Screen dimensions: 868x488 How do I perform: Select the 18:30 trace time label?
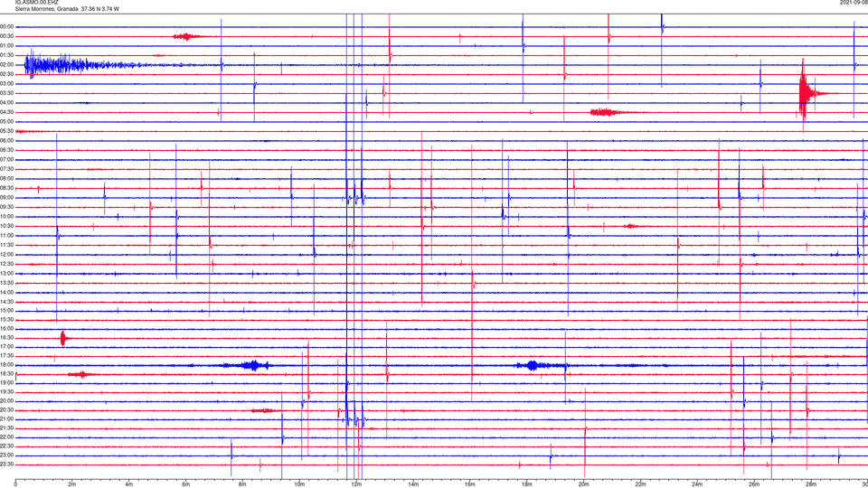click(x=7, y=374)
